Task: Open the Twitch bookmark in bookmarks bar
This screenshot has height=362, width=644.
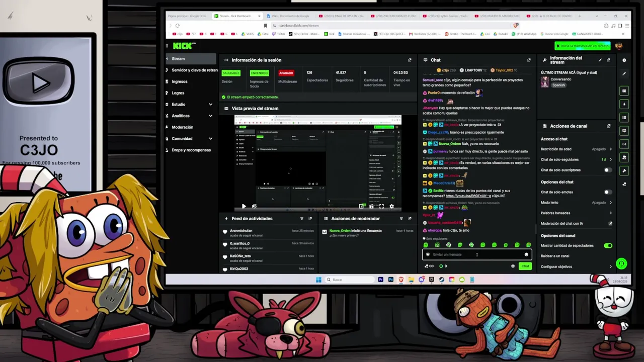Action: 278,34
